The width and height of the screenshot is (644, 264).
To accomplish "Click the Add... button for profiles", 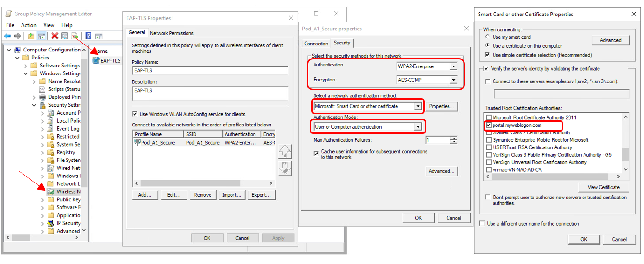I will point(145,195).
